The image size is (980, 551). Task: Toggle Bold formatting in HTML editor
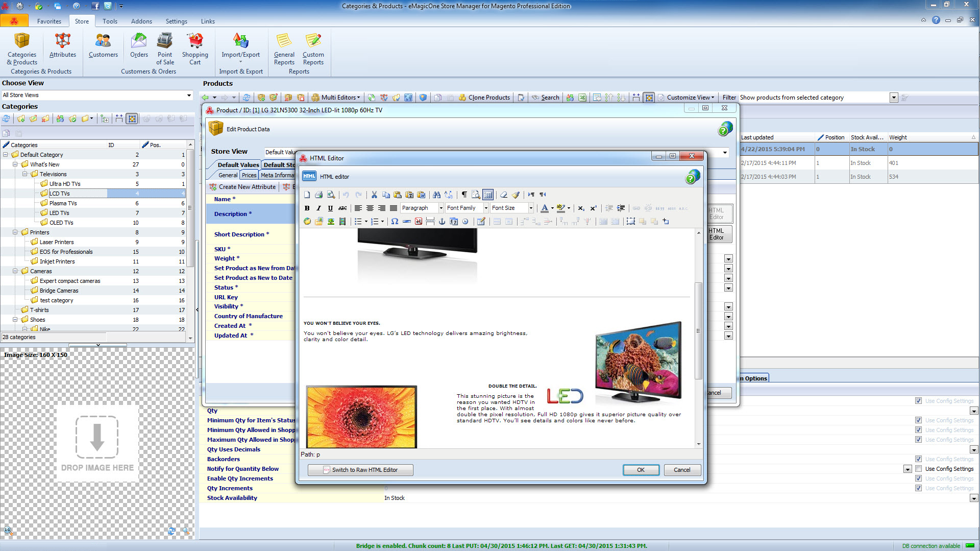click(x=307, y=208)
